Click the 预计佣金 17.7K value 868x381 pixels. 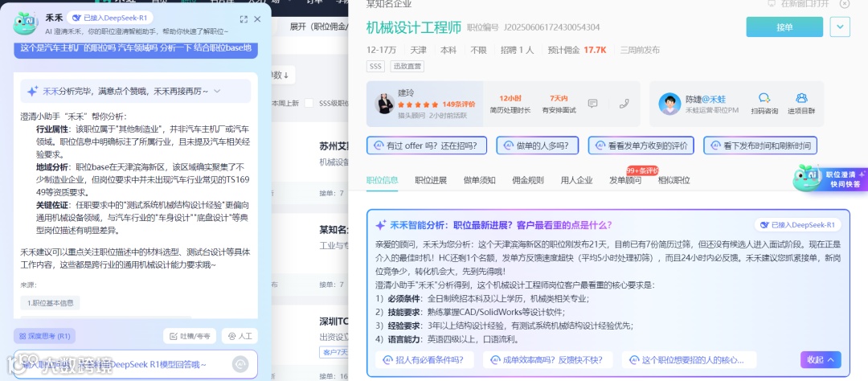(595, 50)
